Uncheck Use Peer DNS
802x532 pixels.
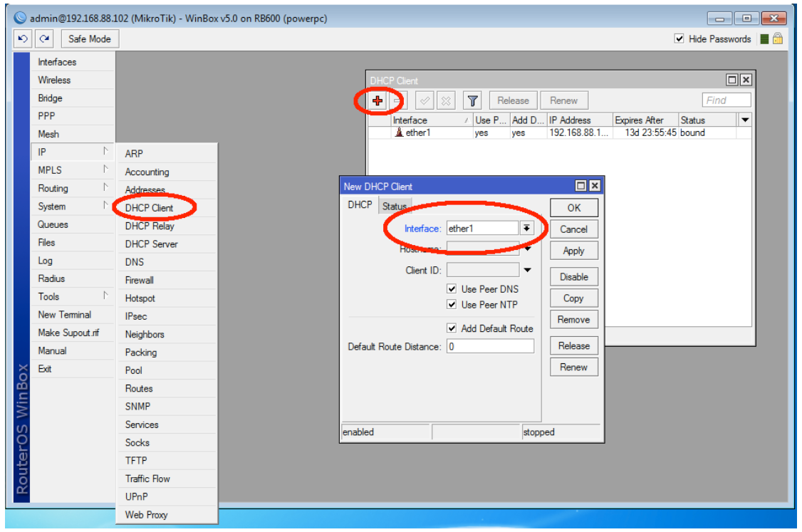click(452, 289)
